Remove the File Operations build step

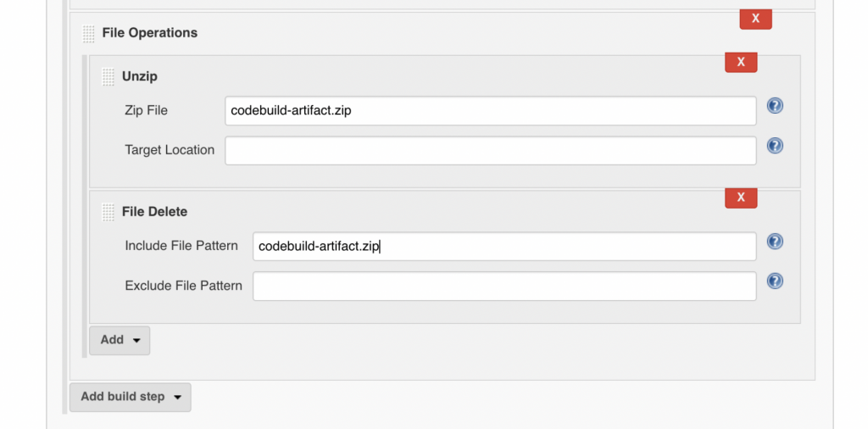755,19
